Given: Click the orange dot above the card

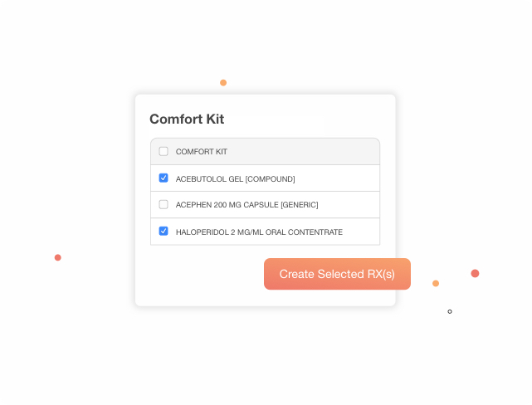Looking at the screenshot, I should pyautogui.click(x=223, y=83).
